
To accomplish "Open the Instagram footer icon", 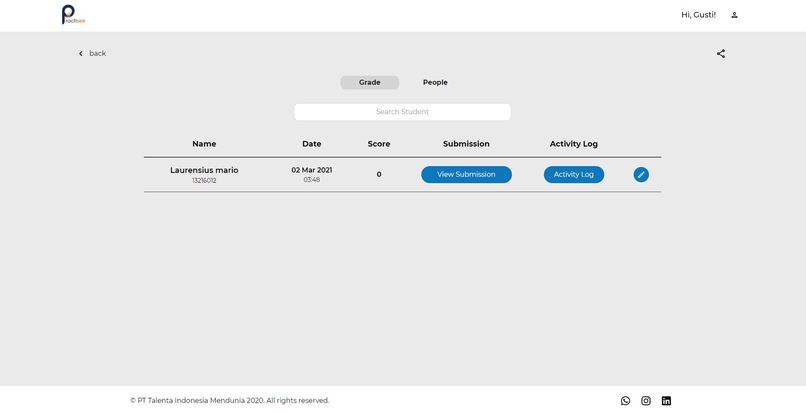I will (x=646, y=401).
